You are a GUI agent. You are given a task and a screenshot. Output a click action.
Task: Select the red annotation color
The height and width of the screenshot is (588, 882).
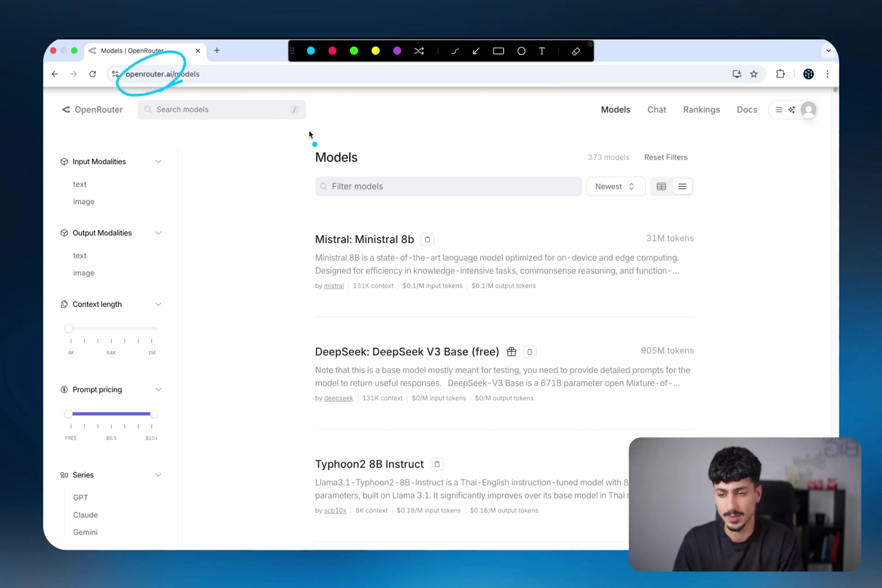333,51
